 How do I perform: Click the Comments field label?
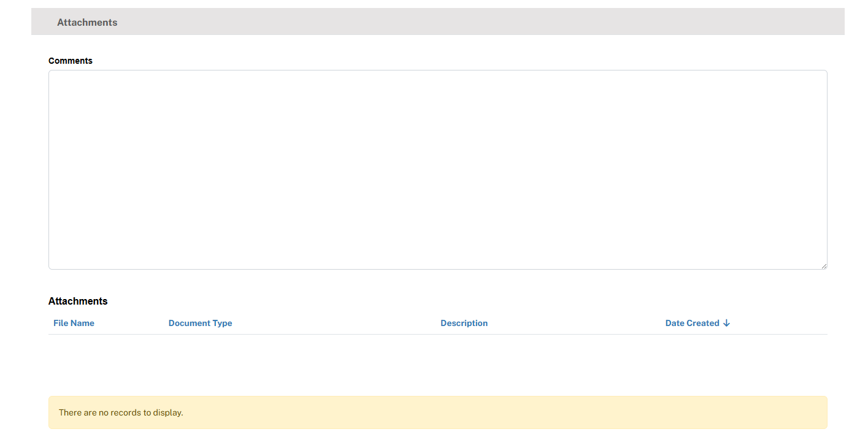click(71, 61)
